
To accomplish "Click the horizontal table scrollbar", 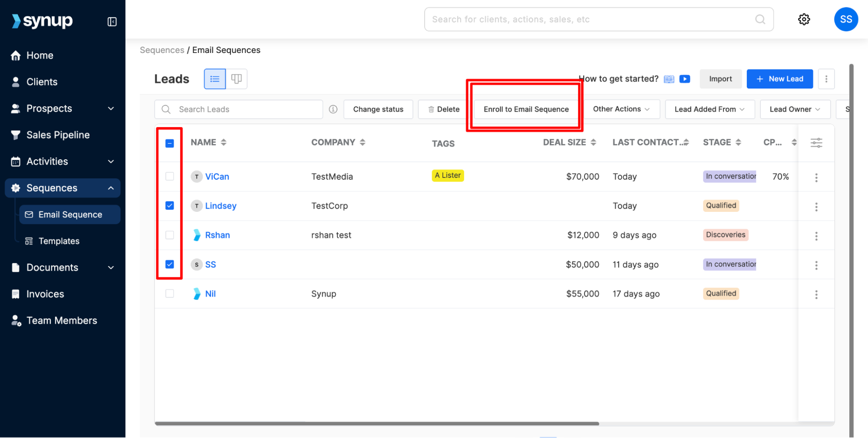I will [x=376, y=423].
